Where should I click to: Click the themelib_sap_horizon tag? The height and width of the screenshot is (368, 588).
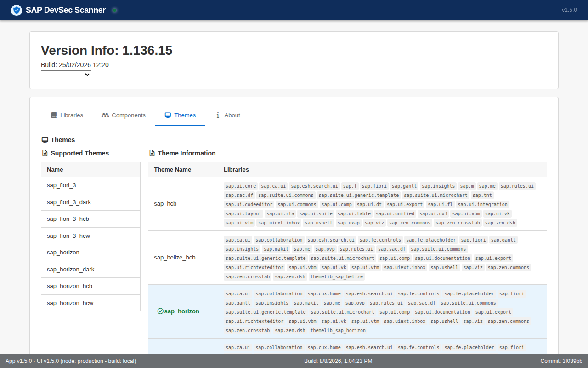click(x=338, y=331)
